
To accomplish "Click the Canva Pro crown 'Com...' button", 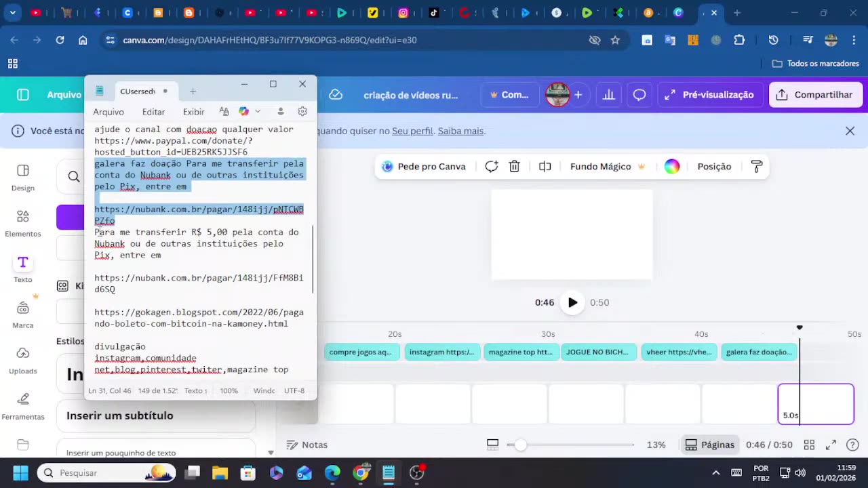I will coord(509,95).
